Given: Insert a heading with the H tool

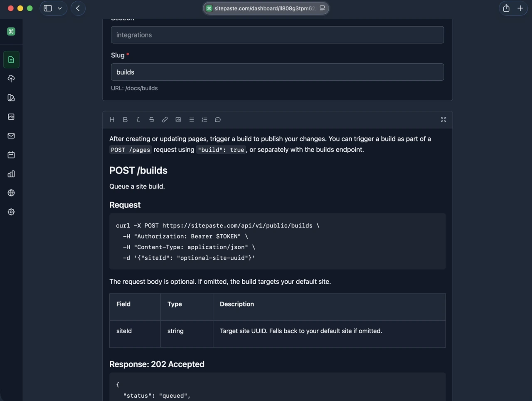Looking at the screenshot, I should point(112,120).
